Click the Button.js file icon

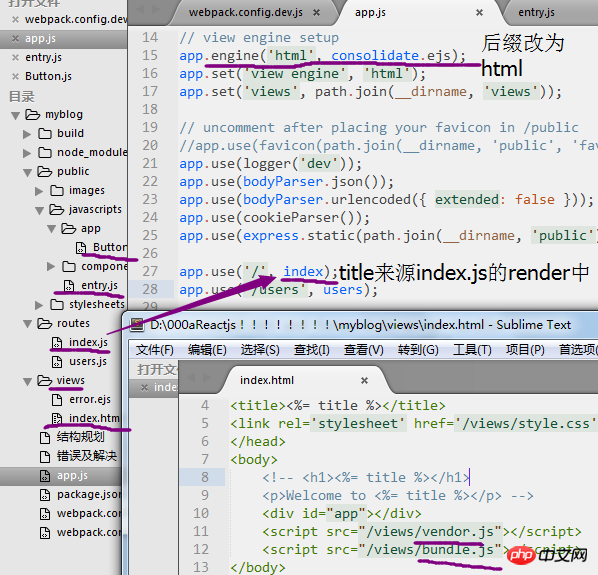pos(80,248)
